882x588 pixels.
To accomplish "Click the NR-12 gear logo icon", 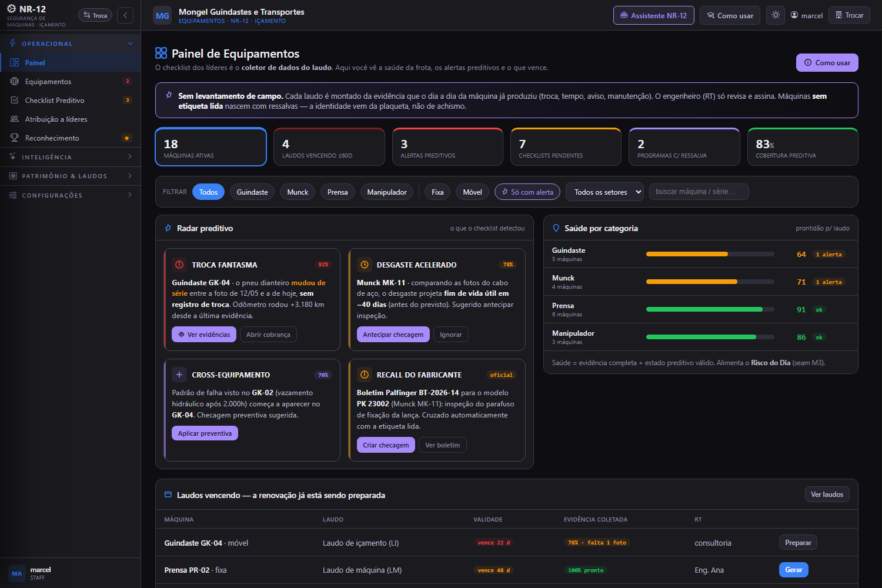I will [12, 9].
